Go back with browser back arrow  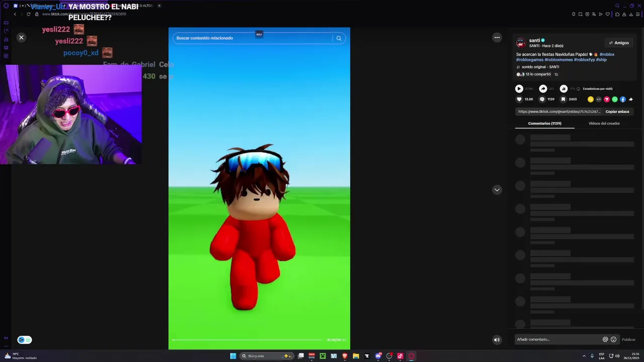pos(15,14)
